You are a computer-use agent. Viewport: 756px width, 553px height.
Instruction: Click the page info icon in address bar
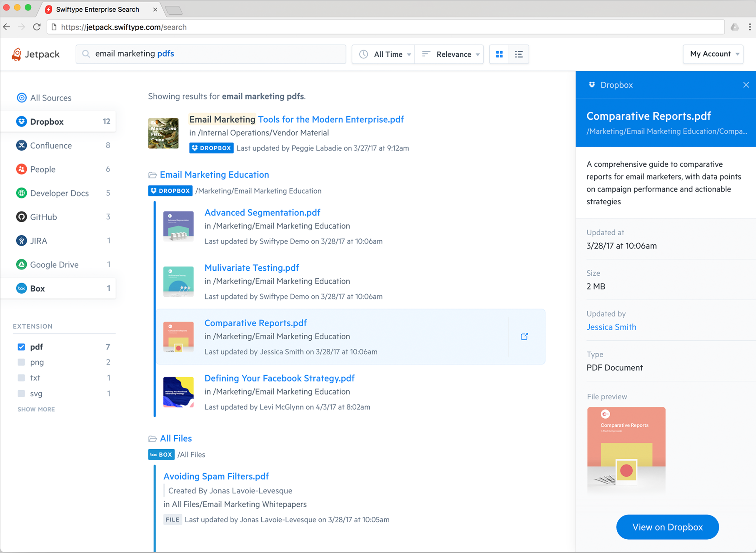tap(54, 27)
